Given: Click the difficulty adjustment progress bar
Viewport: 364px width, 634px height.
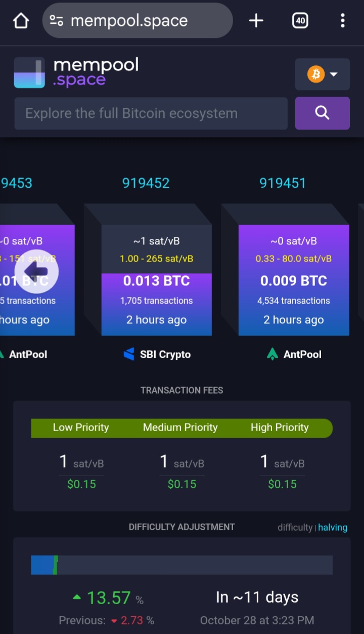Looking at the screenshot, I should [181, 565].
